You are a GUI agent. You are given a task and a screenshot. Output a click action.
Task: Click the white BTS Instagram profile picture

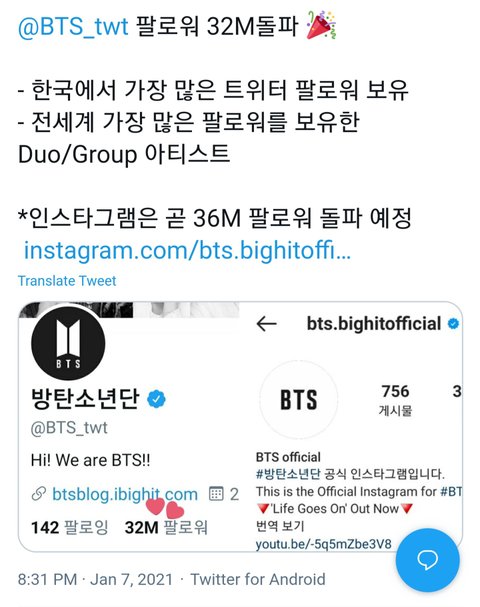(x=298, y=399)
